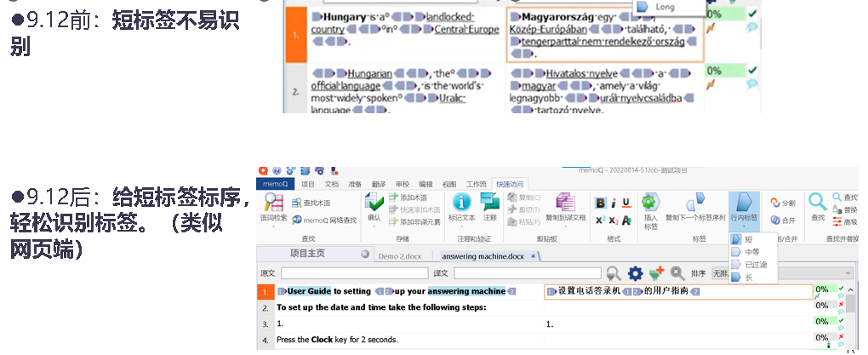Click the 原文 source filter field

(x=354, y=273)
